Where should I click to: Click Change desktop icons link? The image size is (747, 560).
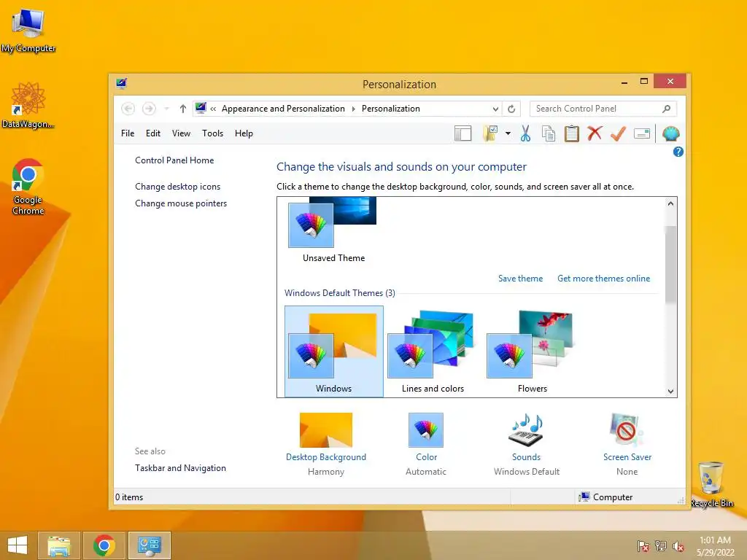click(x=178, y=187)
